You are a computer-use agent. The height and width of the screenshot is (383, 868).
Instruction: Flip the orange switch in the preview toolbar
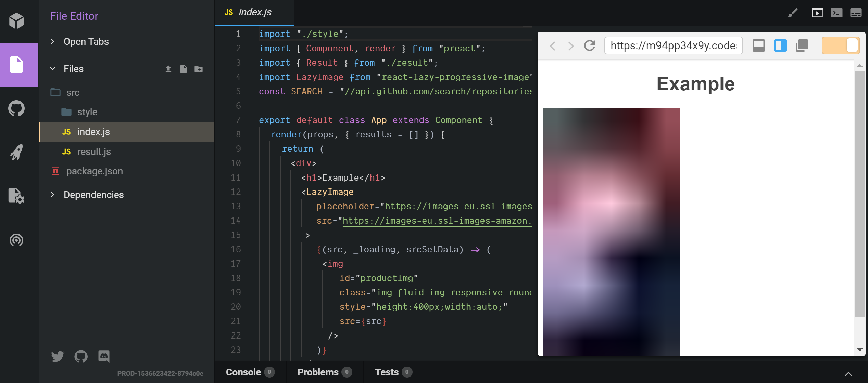(841, 45)
